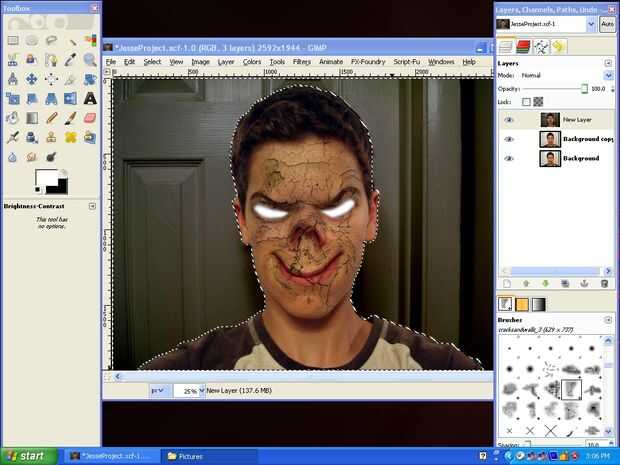Select the Crop tool

pos(71,79)
